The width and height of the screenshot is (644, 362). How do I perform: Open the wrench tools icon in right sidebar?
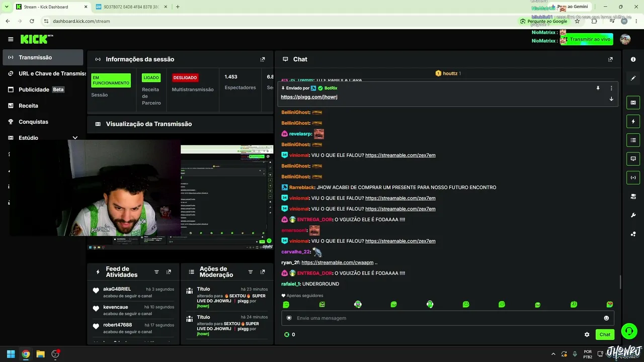pos(633,215)
